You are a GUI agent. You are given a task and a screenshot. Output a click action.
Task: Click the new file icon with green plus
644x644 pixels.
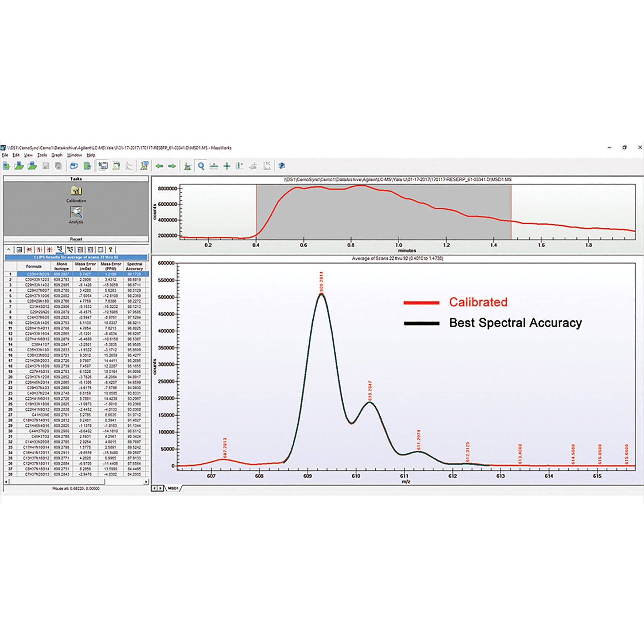pyautogui.click(x=6, y=166)
